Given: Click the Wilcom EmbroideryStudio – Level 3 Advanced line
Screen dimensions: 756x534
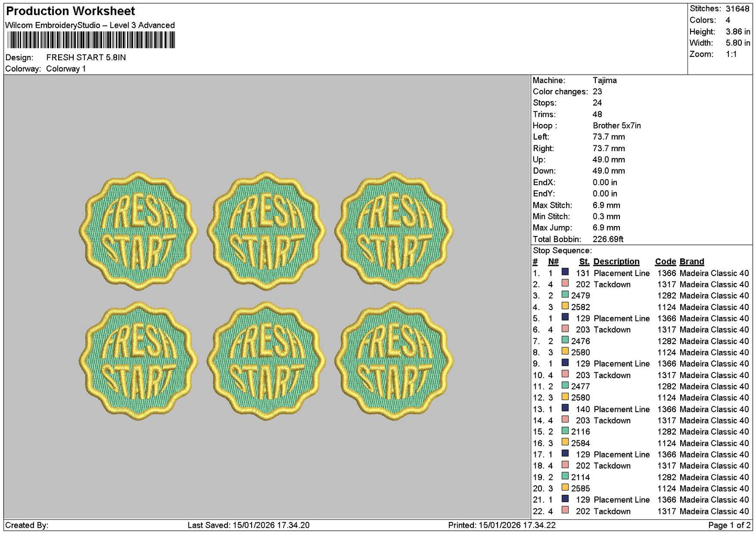Looking at the screenshot, I should 90,25.
